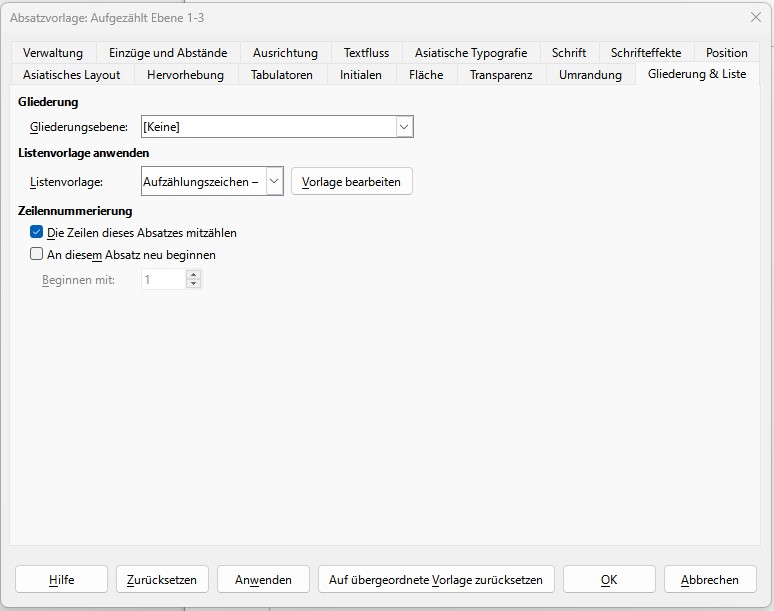Viewport: 774px width, 611px height.
Task: Open the Einzüge und Abstände tab
Action: tap(168, 52)
